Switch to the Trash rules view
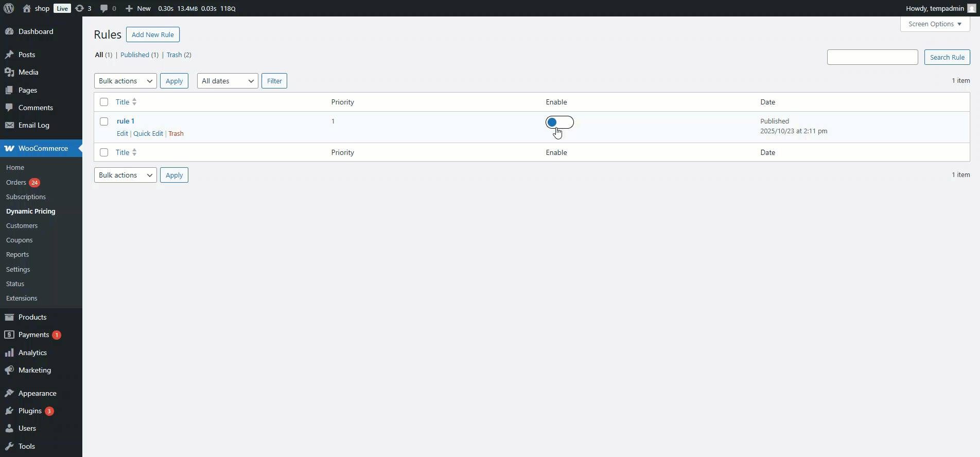The image size is (980, 457). [x=174, y=55]
